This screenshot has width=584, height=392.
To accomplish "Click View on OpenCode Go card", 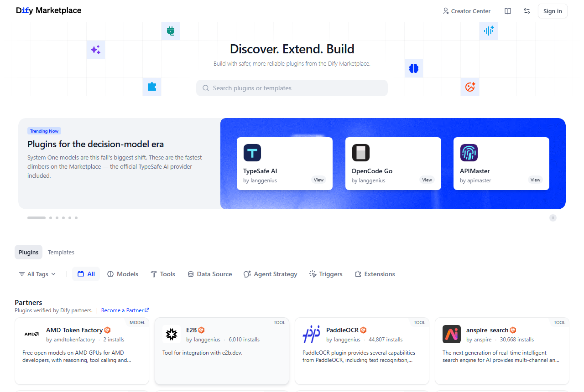I will [427, 180].
